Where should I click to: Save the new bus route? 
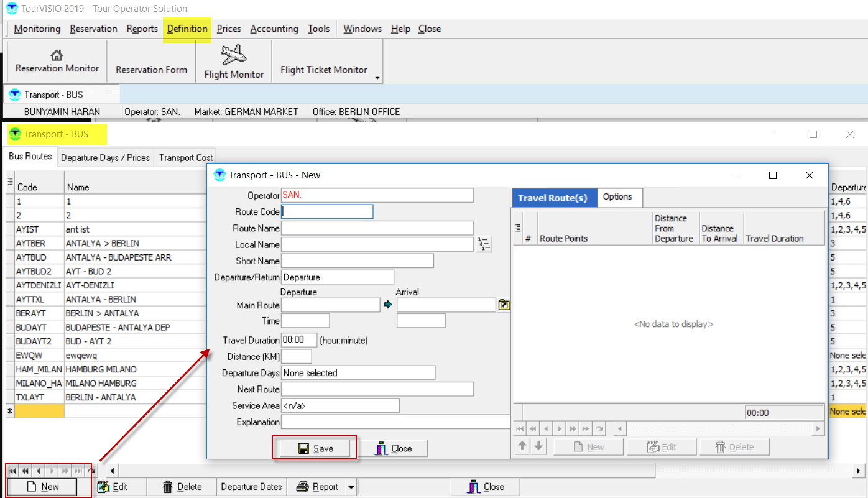coord(315,448)
